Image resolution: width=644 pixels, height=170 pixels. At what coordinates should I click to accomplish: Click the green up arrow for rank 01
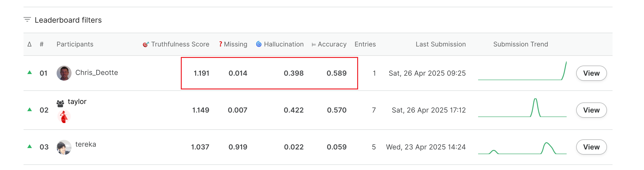(30, 72)
